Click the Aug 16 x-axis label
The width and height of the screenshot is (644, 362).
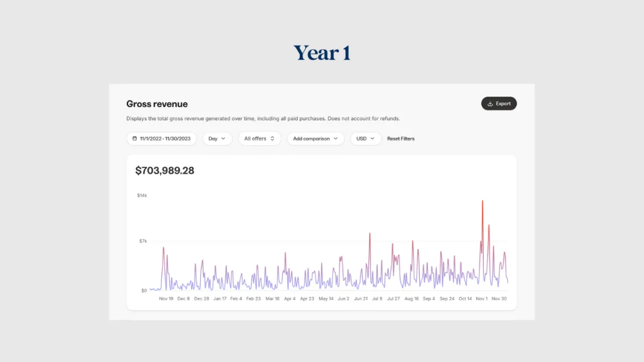pos(412,299)
